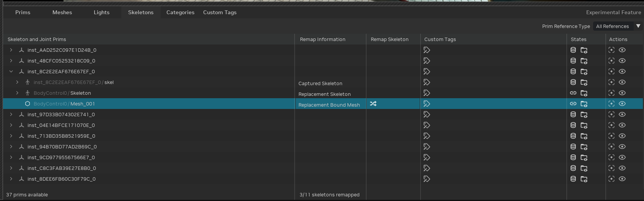Click Skeleton and Joint Prims column header
Screen dimensions: 644x201
coord(37,39)
